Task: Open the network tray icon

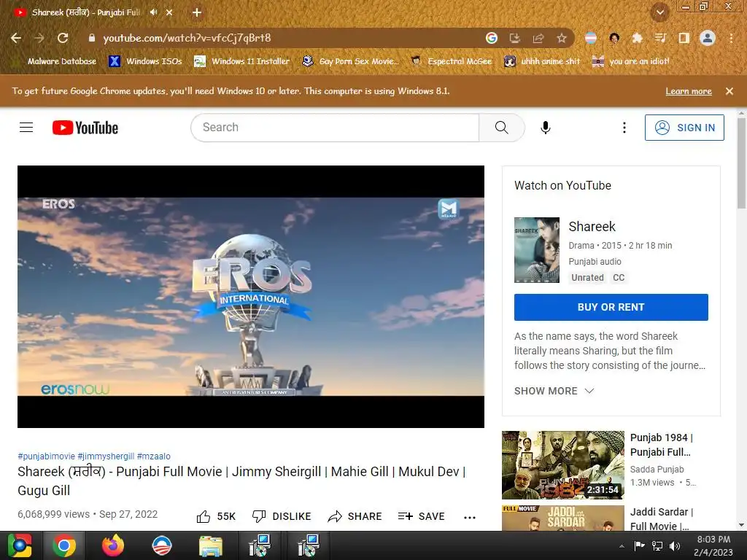Action: coord(657,546)
